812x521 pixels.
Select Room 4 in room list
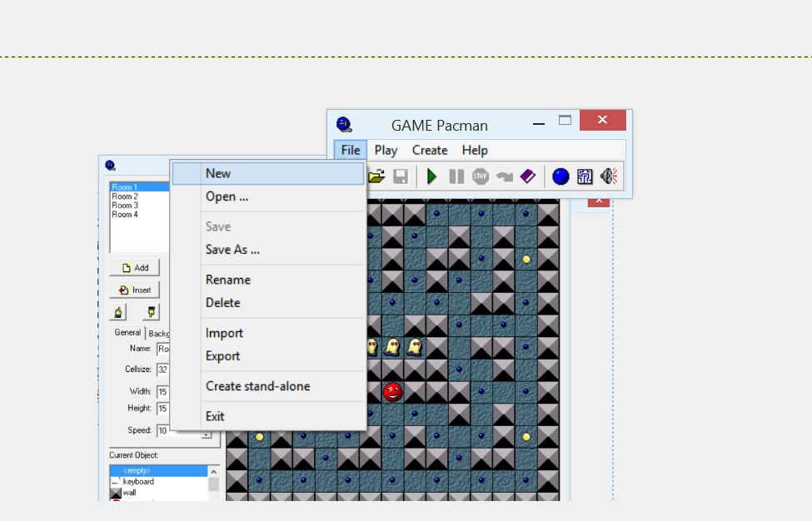pos(140,214)
